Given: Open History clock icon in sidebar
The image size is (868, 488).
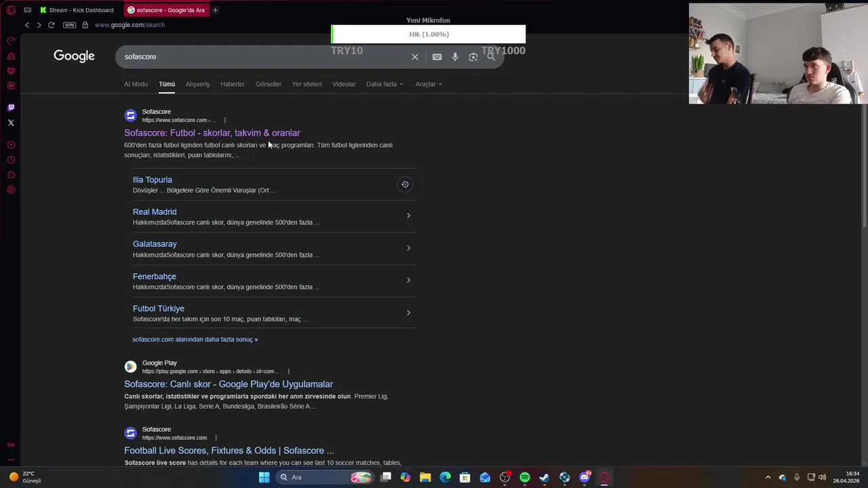Looking at the screenshot, I should click(x=11, y=160).
